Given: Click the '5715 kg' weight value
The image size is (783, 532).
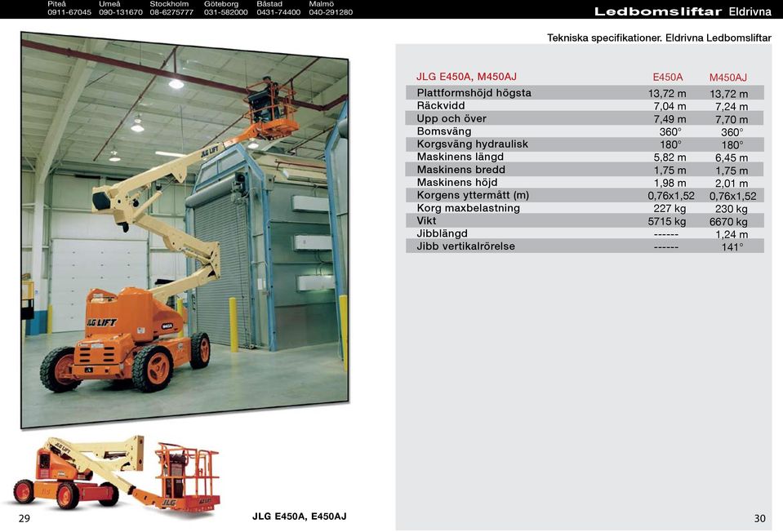Looking at the screenshot, I should pos(667,221).
